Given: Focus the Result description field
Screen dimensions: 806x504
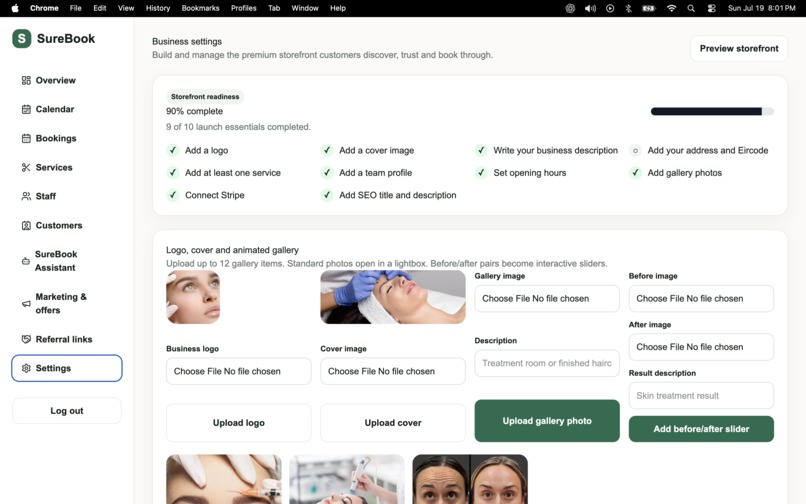Looking at the screenshot, I should point(701,395).
